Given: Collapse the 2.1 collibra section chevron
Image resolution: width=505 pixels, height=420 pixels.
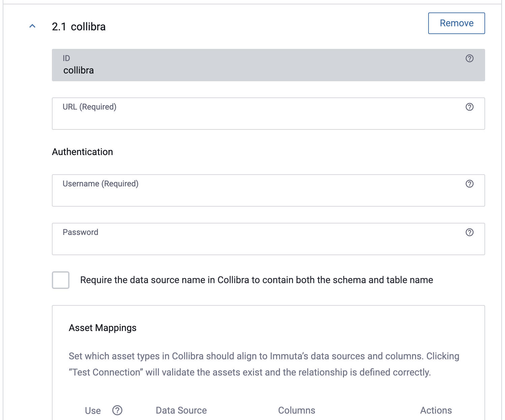Looking at the screenshot, I should click(32, 26).
